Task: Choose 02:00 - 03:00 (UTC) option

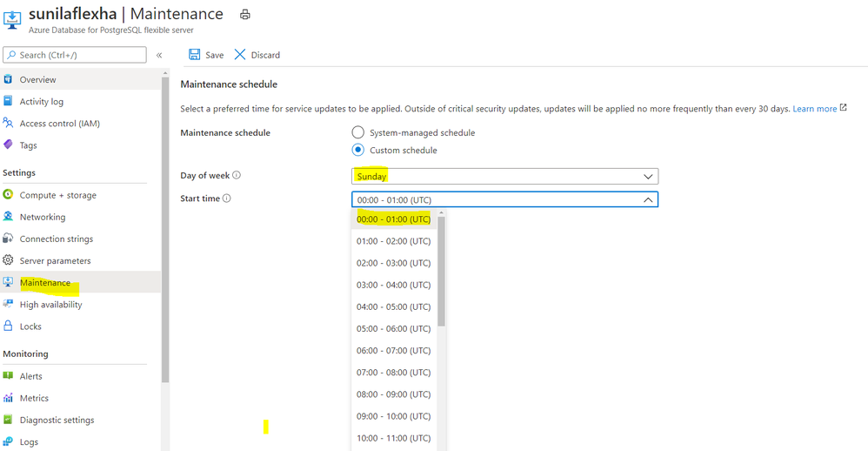Action: (x=394, y=263)
